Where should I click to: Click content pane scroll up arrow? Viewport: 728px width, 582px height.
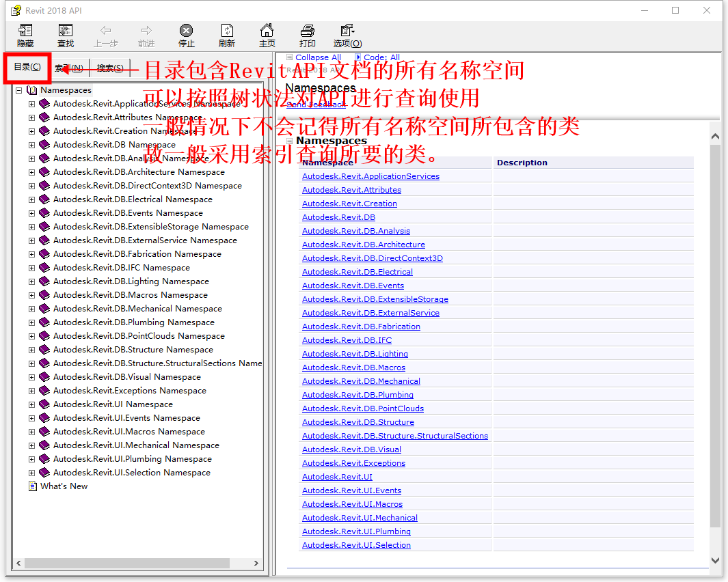(715, 137)
